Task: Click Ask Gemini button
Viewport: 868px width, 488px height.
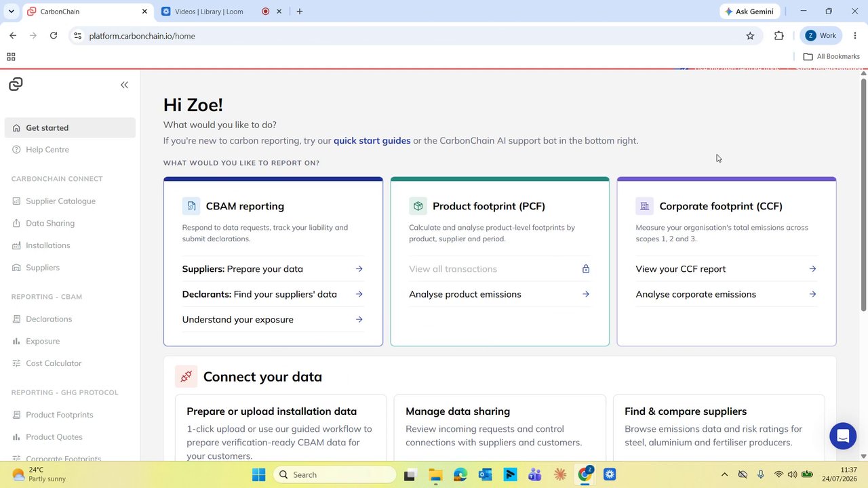Action: click(x=750, y=12)
